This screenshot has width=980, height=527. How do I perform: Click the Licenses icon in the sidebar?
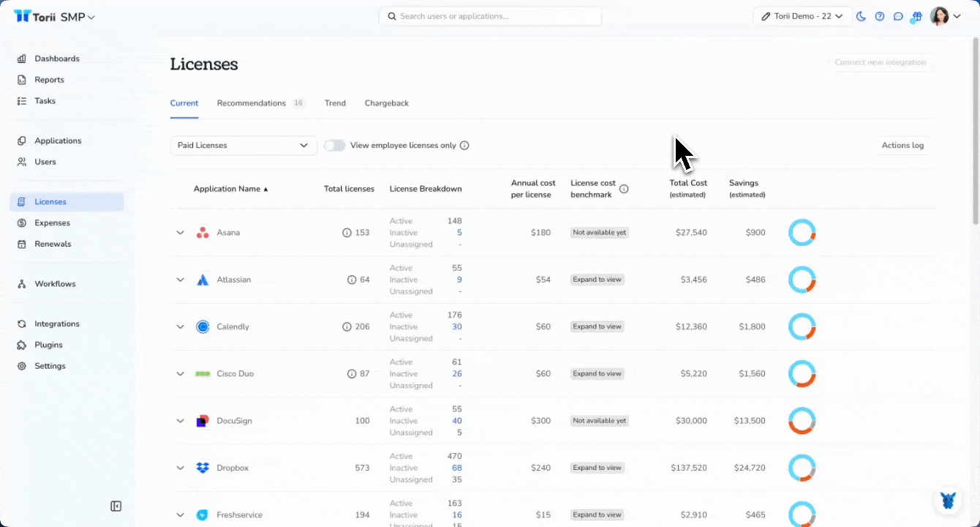pyautogui.click(x=21, y=202)
